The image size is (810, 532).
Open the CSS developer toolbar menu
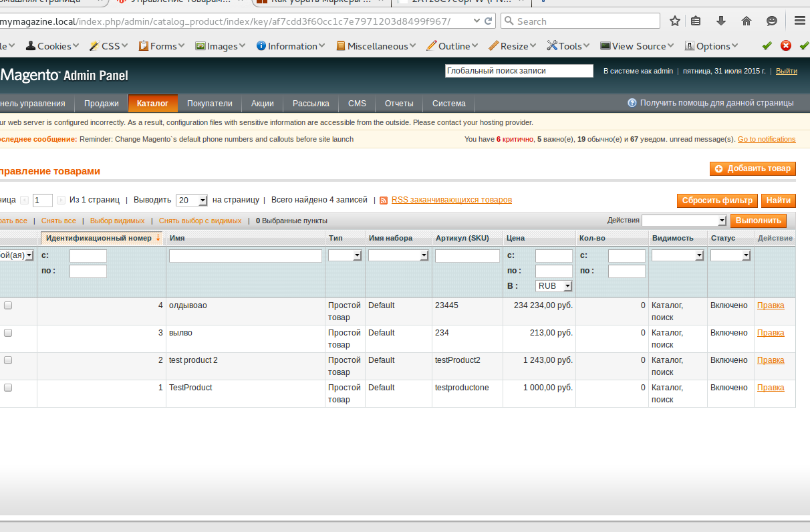tap(110, 46)
